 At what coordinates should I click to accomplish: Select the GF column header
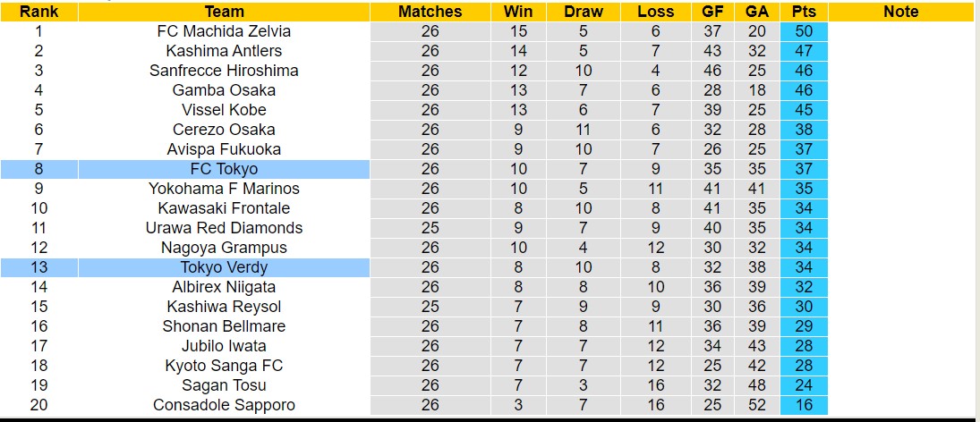tap(712, 12)
